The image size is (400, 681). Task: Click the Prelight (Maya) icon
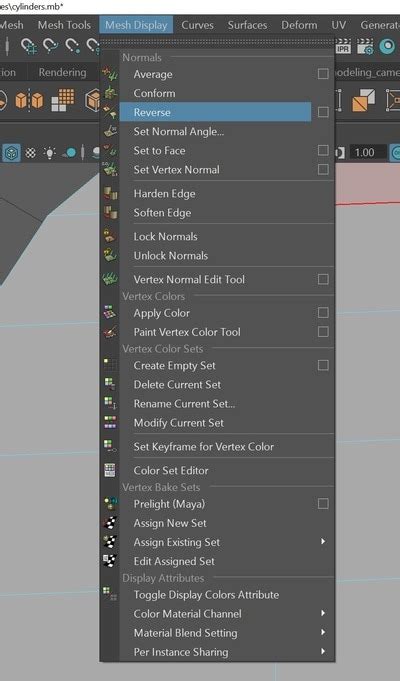pyautogui.click(x=110, y=504)
